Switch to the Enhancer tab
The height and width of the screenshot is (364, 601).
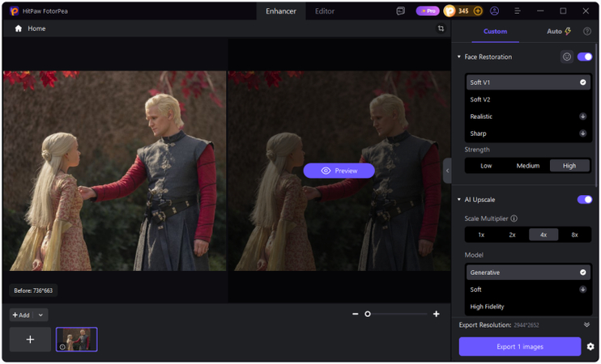[280, 11]
